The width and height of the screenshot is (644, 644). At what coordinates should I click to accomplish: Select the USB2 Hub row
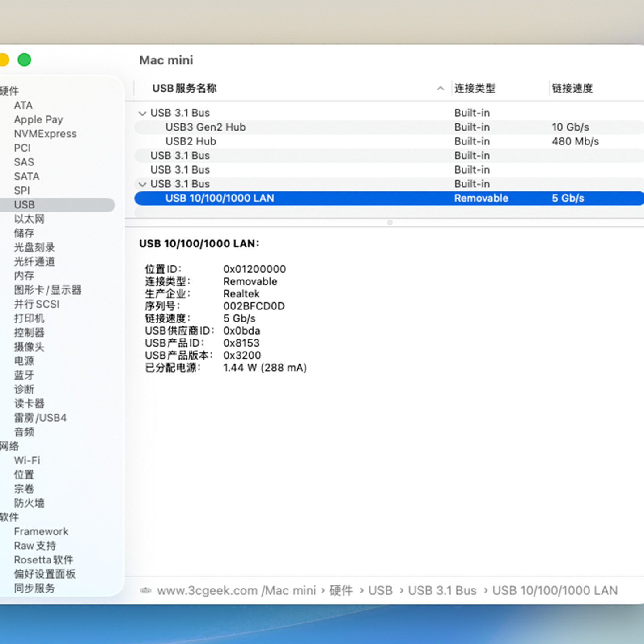coord(389,141)
